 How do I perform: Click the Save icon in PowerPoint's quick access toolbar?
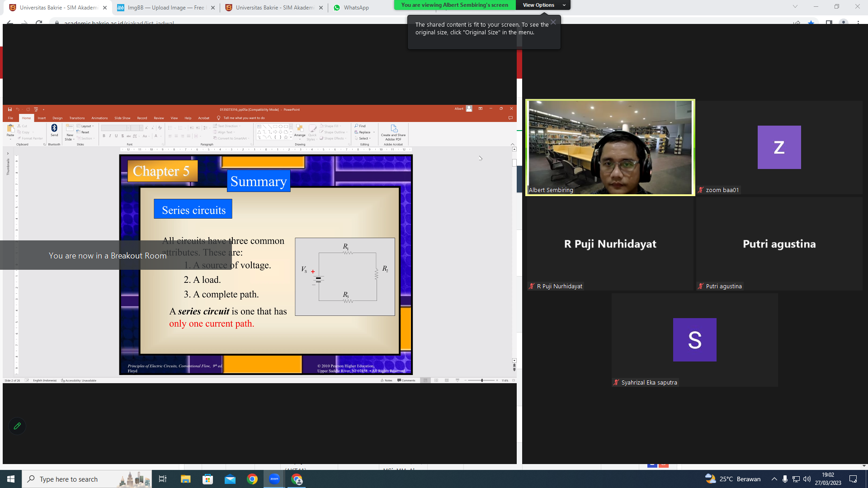(9, 109)
